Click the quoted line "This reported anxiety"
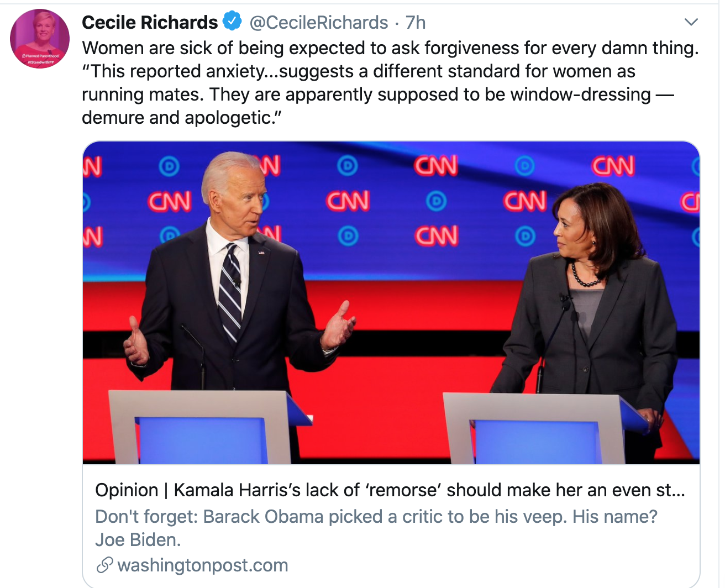725x588 pixels. coord(358,71)
